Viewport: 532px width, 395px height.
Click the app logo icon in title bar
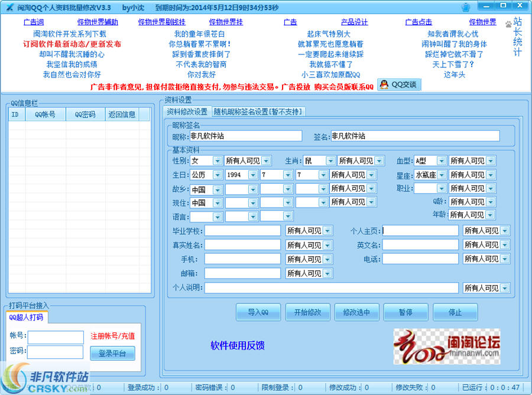point(9,7)
